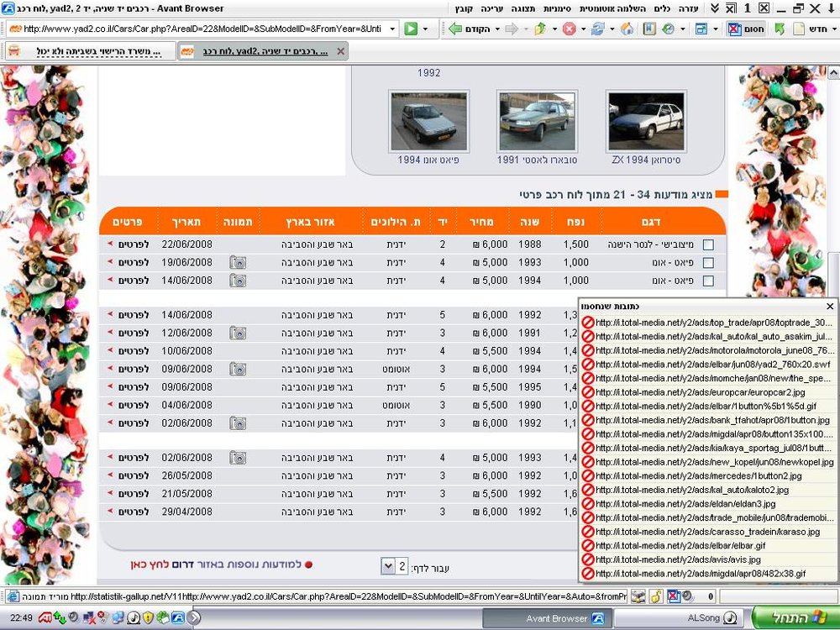The height and width of the screenshot is (630, 840).
Task: Click the down arrow at the menu bar end
Action: click(832, 8)
